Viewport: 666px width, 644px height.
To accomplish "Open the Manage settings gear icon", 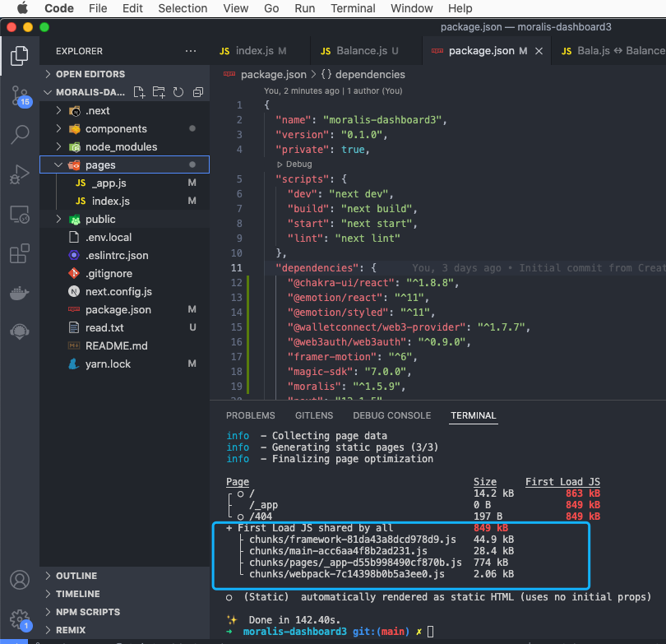I will 20,619.
